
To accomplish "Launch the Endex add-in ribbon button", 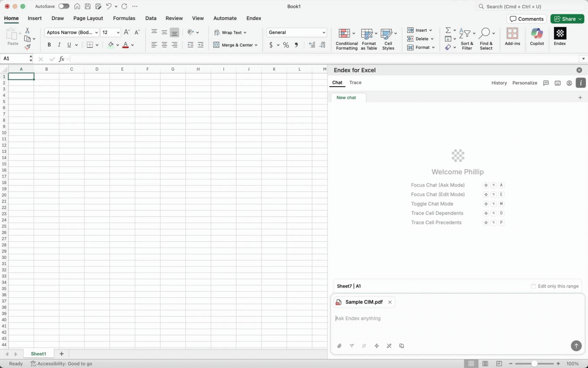I will coord(560,36).
